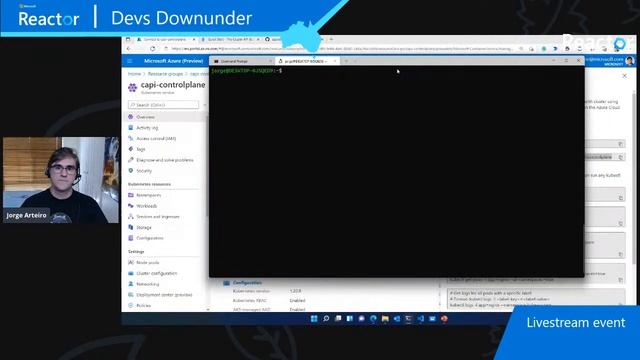Click the browser address bar

(341, 49)
